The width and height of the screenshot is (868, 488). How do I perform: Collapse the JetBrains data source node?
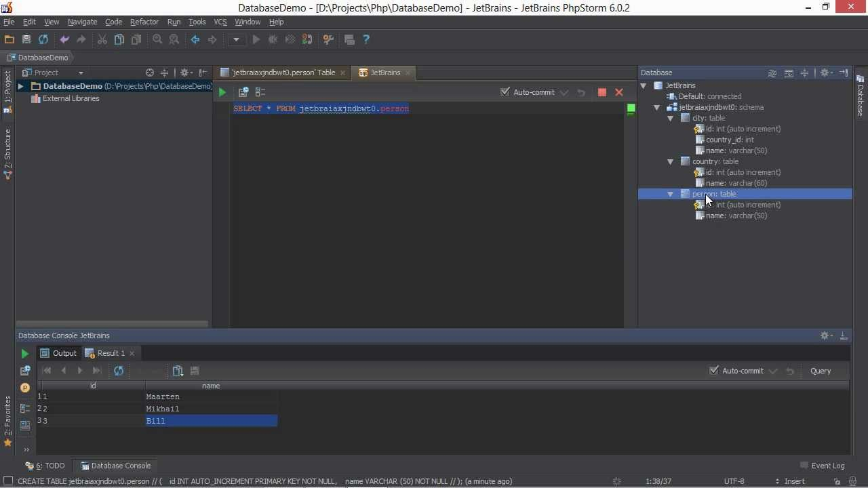tap(644, 85)
